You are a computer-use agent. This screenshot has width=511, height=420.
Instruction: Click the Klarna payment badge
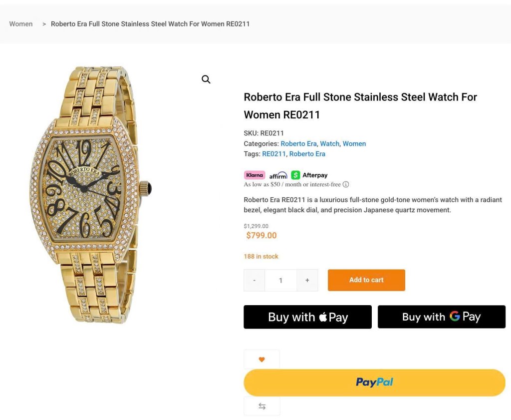255,175
